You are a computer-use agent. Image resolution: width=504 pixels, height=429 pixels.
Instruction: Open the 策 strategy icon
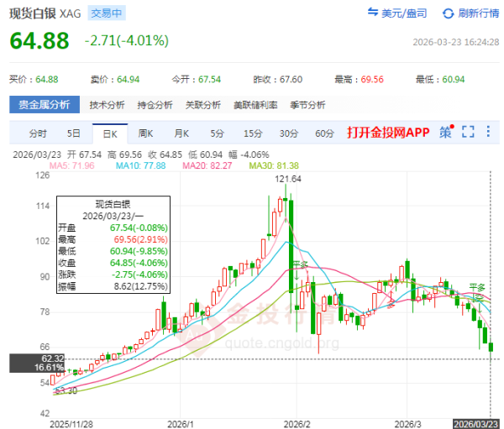point(447,132)
